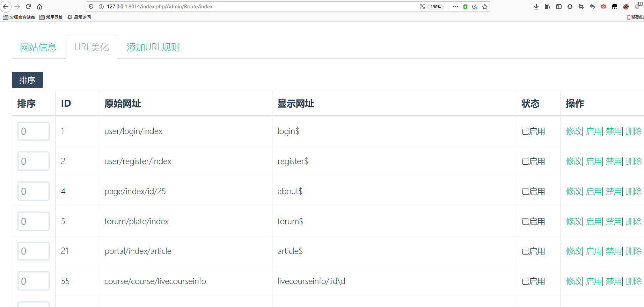Open the tracking protection shield icon
This screenshot has width=644, height=307.
[x=91, y=7]
